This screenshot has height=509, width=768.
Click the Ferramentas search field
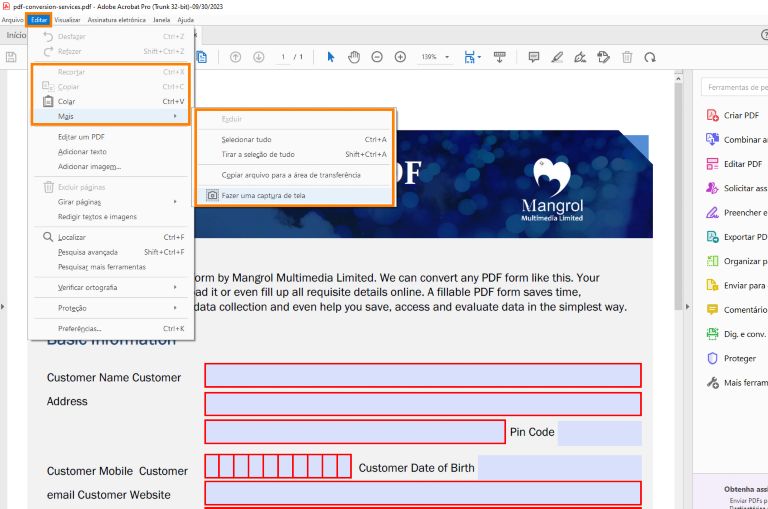coord(735,87)
